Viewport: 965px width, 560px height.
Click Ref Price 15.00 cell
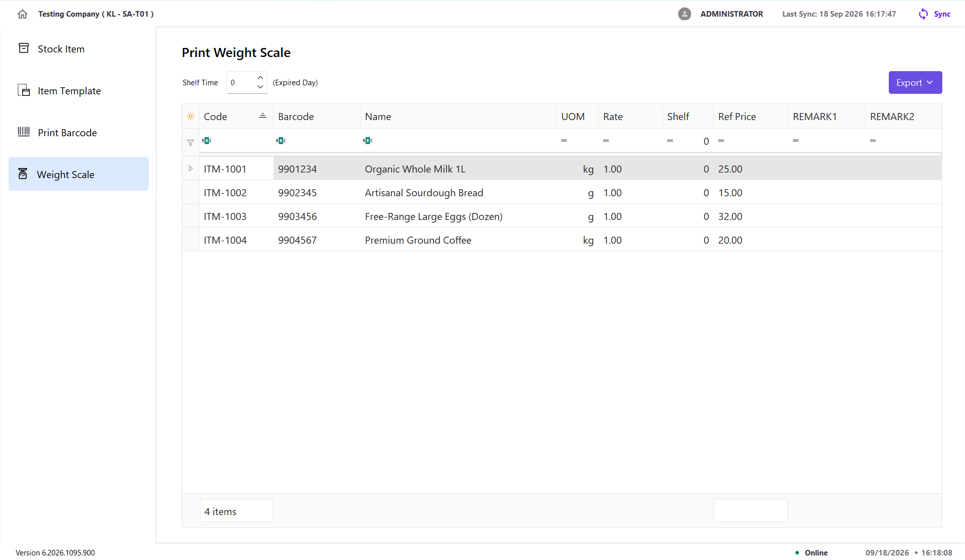click(x=750, y=193)
